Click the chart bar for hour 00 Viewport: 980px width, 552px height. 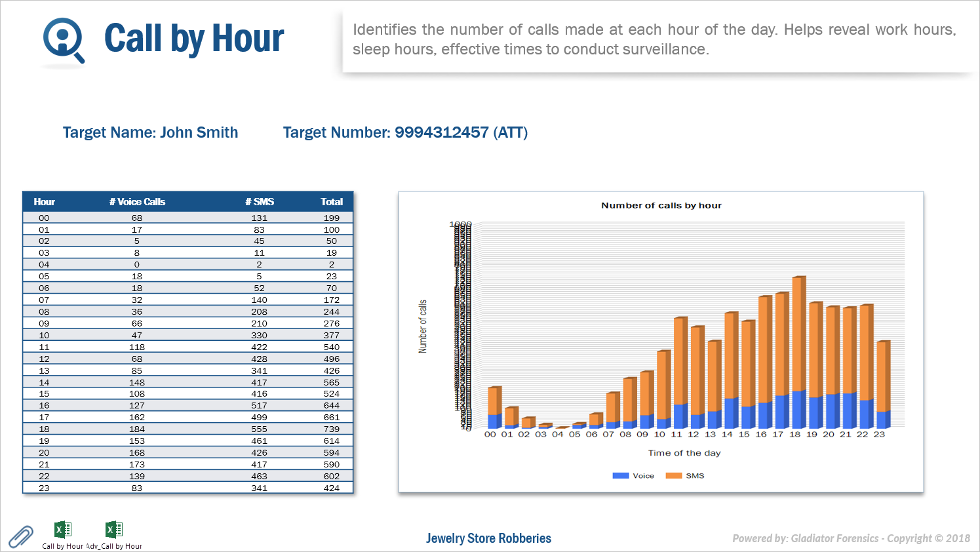click(494, 406)
